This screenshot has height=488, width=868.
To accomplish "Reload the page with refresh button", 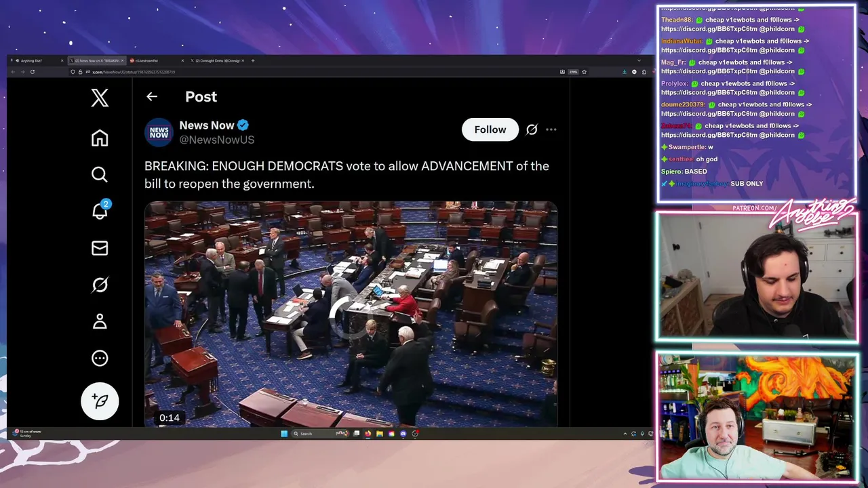I will [x=32, y=72].
